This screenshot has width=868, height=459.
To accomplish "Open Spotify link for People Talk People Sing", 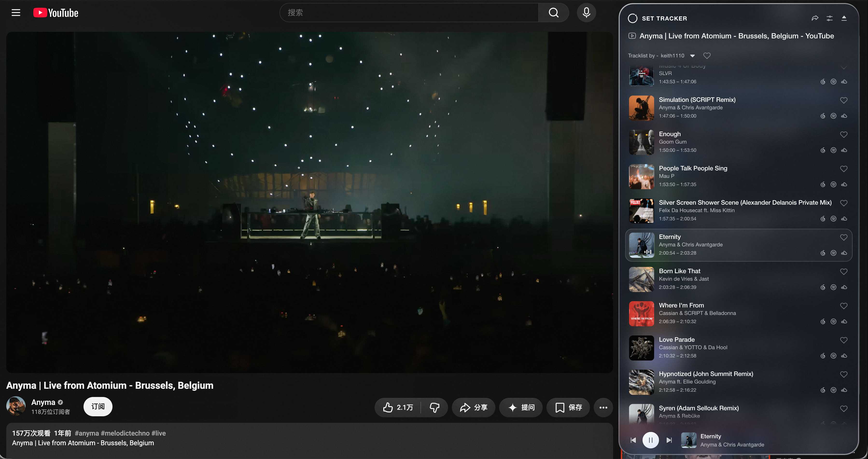I will point(833,185).
